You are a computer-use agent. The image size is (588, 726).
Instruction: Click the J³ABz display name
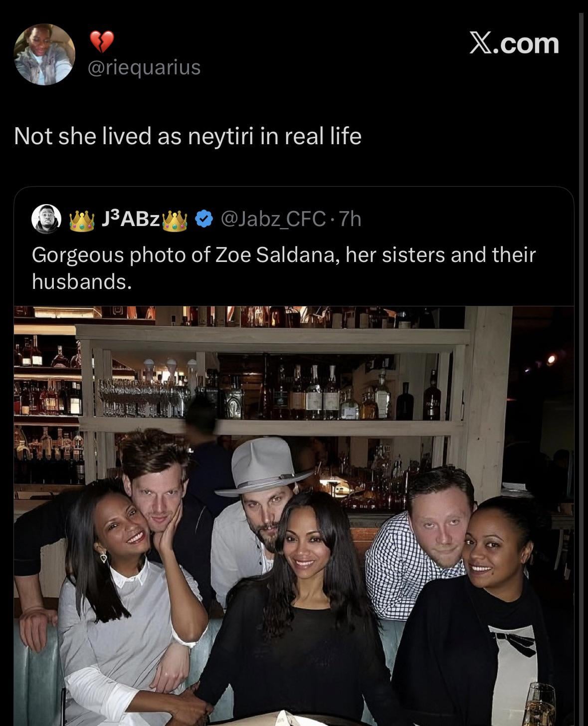tap(130, 219)
